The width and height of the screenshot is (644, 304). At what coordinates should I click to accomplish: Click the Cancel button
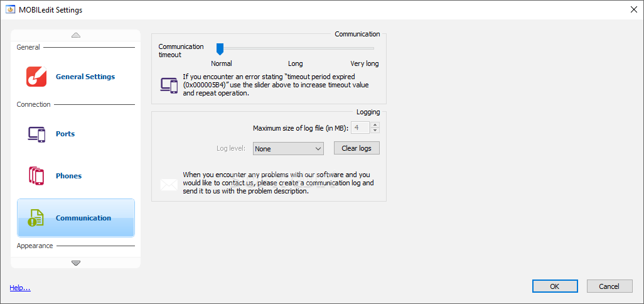[x=609, y=286]
